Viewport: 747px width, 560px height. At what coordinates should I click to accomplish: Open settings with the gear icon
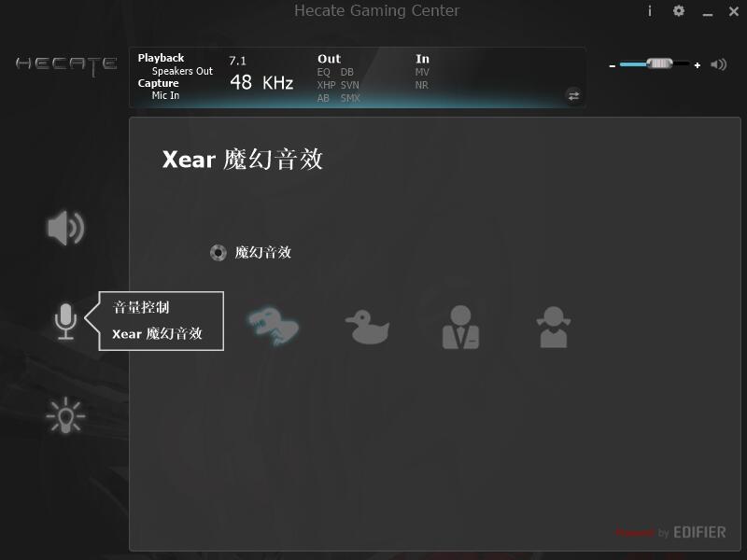(x=679, y=10)
